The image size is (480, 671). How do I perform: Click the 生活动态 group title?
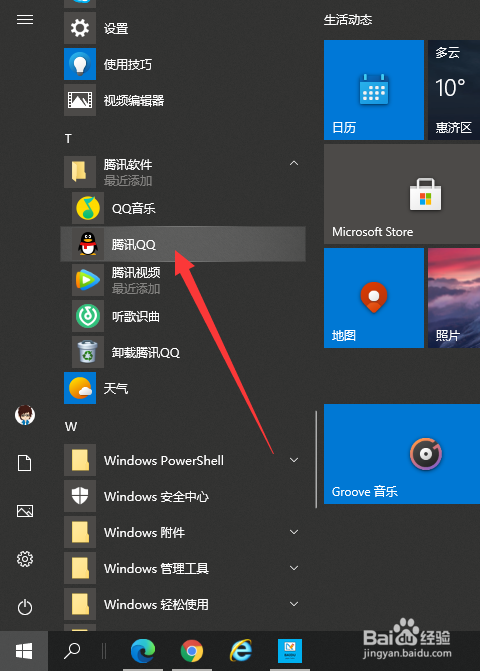(348, 20)
